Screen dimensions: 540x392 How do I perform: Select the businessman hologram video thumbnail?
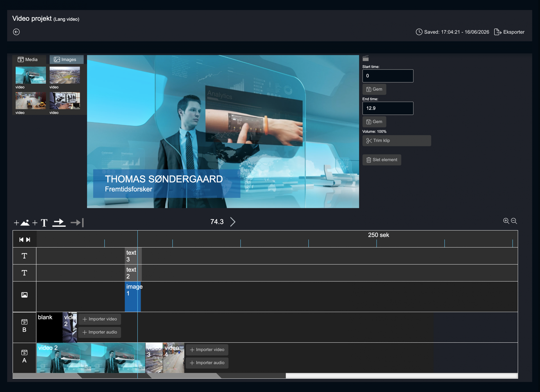tap(31, 75)
